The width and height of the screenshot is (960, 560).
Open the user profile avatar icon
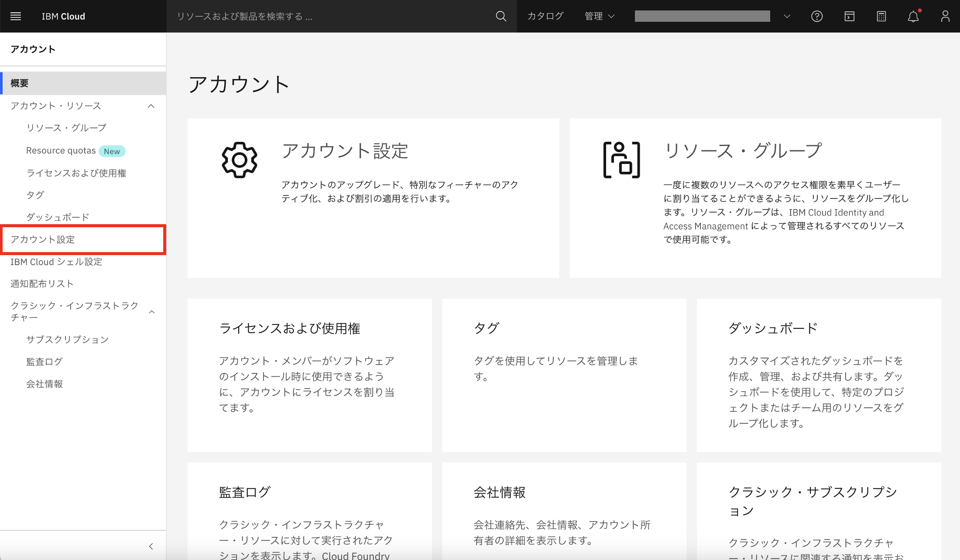point(945,16)
